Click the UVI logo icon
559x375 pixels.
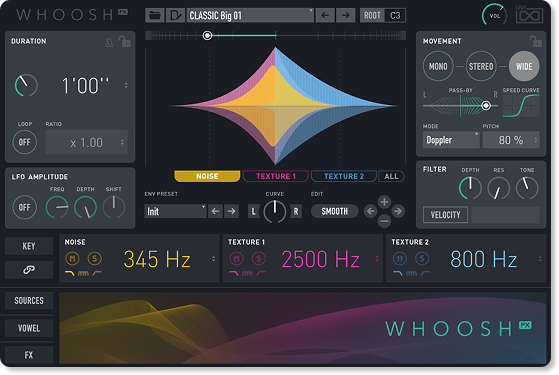coord(529,15)
